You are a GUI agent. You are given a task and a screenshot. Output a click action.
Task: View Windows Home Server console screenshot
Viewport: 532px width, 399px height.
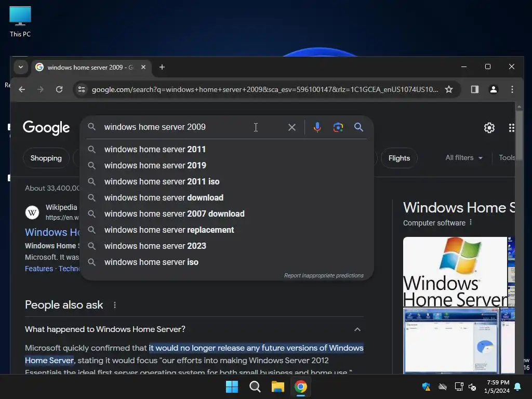[x=451, y=341]
